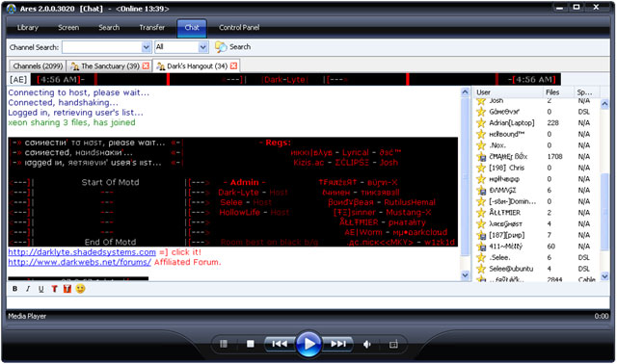Skip to previous track
617x364 pixels.
pos(280,344)
